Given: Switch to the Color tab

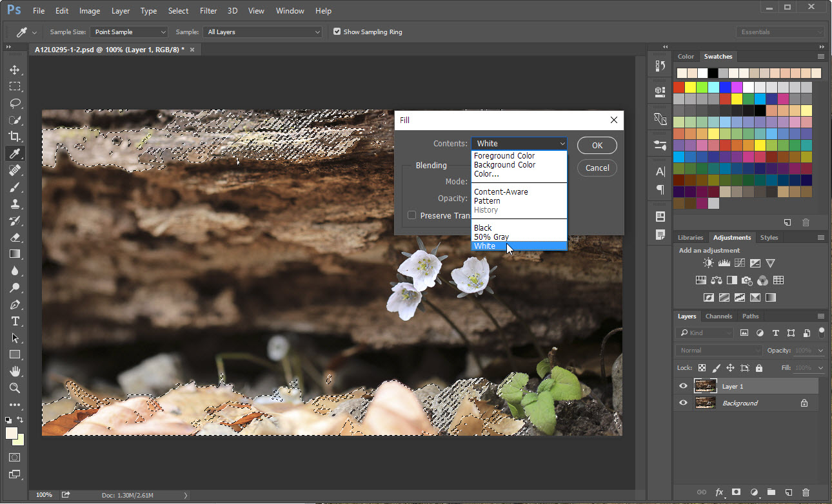Looking at the screenshot, I should point(686,57).
